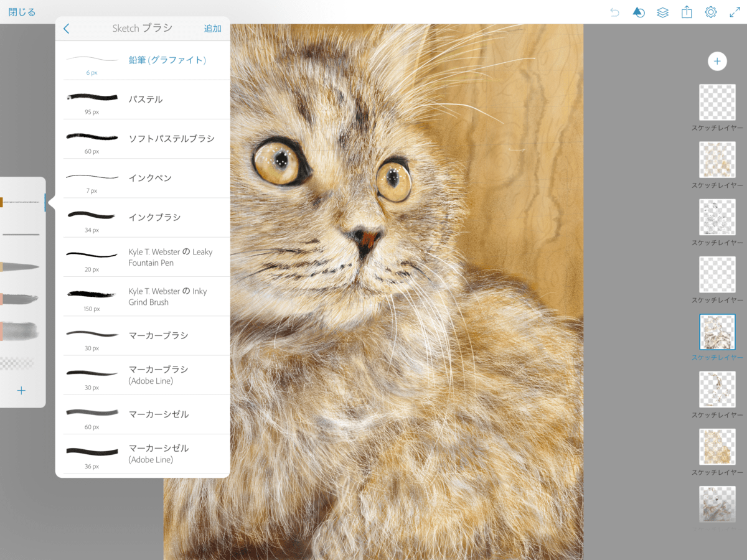Viewport: 747px width, 560px height.
Task: Add a new brush tool with the plus icon
Action: (21, 391)
